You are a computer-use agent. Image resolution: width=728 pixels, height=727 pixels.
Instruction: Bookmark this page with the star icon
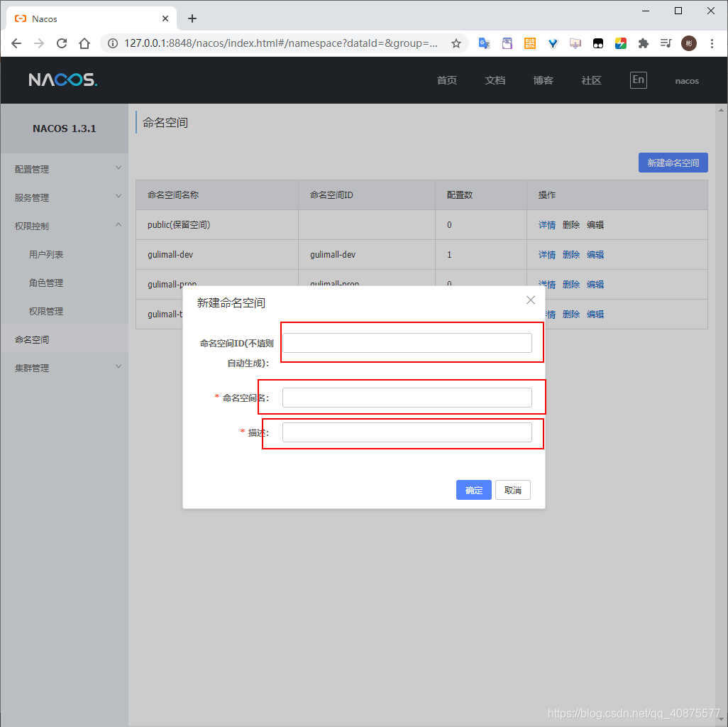(456, 43)
